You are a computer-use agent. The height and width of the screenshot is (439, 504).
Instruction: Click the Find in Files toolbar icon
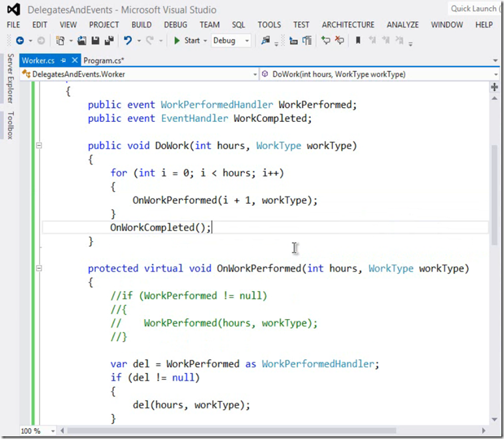(x=265, y=41)
